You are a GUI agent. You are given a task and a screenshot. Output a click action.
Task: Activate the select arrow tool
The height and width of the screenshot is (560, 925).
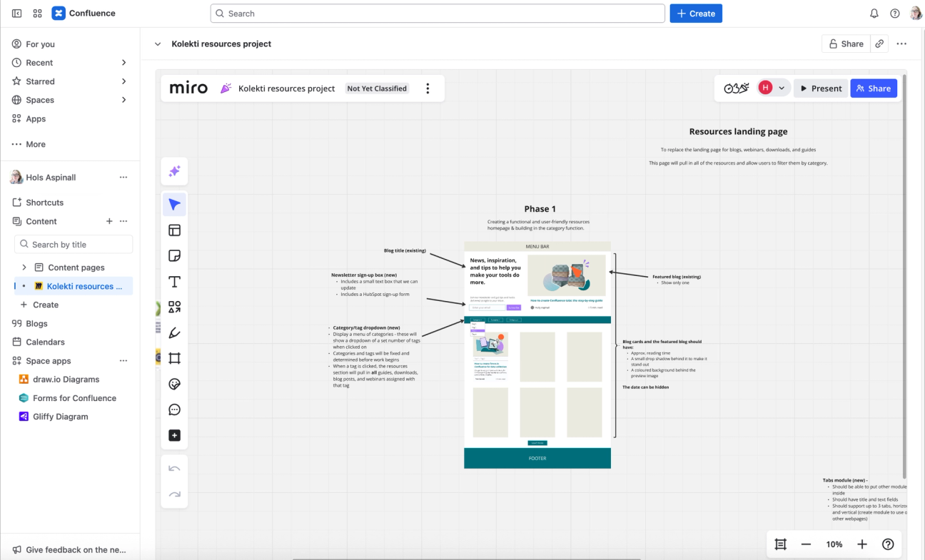[174, 204]
